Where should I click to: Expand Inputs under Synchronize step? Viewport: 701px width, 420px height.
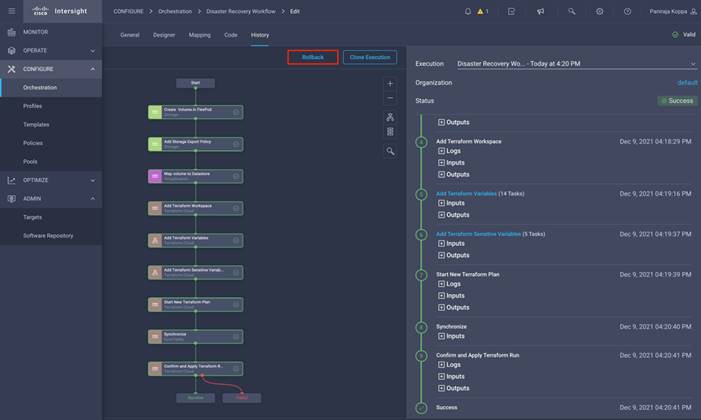pyautogui.click(x=452, y=336)
